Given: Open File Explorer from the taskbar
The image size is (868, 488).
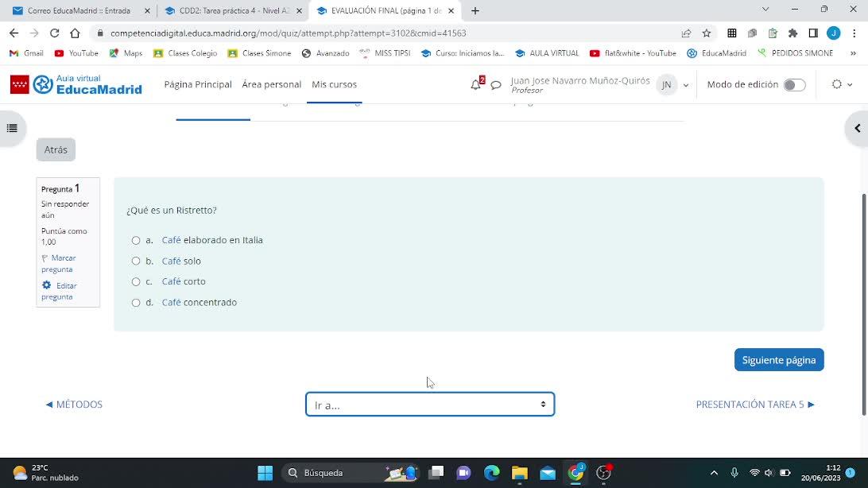Looking at the screenshot, I should [519, 473].
